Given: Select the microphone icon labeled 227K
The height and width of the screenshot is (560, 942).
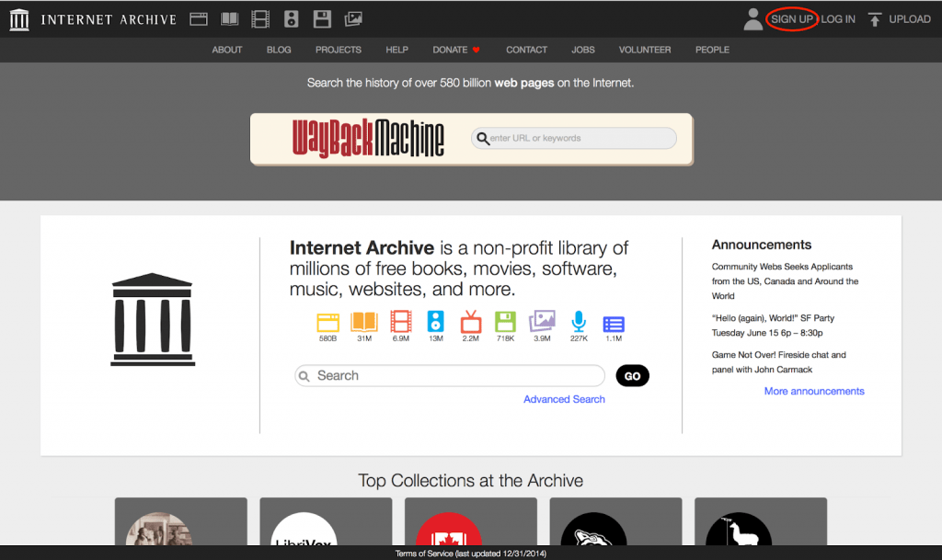Looking at the screenshot, I should pyautogui.click(x=579, y=321).
